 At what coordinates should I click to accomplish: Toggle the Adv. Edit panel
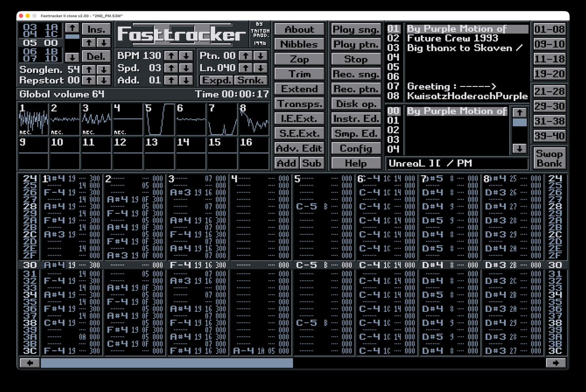pyautogui.click(x=299, y=148)
